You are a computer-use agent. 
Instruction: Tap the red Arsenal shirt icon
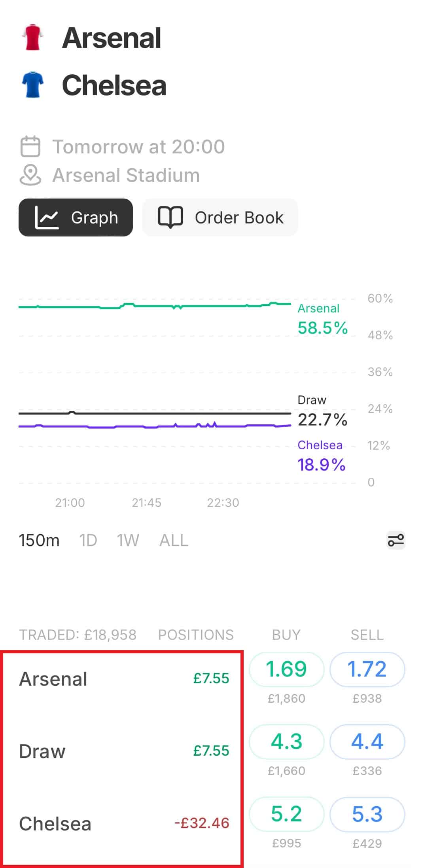coord(32,38)
